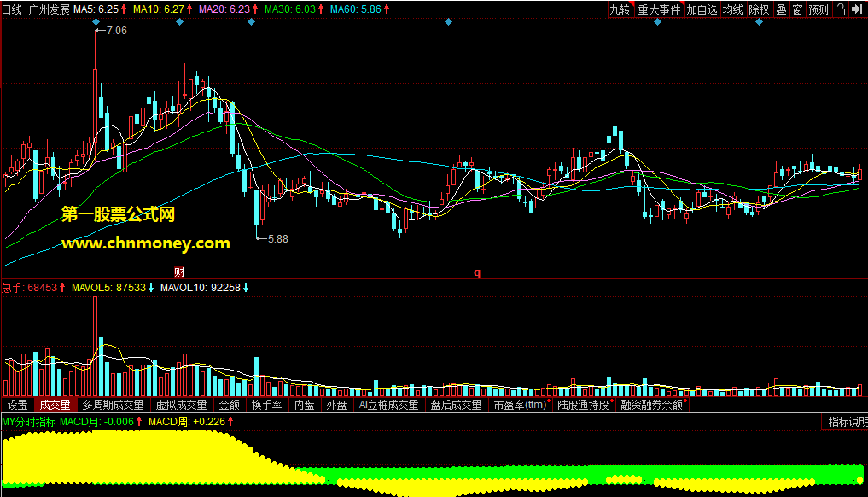Open the 设置 settings tab
This screenshot has width=868, height=497.
pyautogui.click(x=18, y=405)
